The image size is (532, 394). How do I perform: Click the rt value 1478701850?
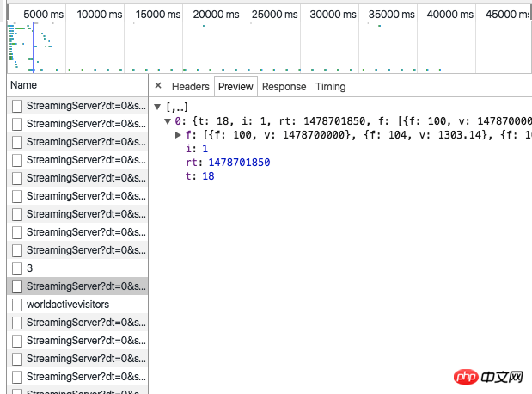[x=239, y=162]
